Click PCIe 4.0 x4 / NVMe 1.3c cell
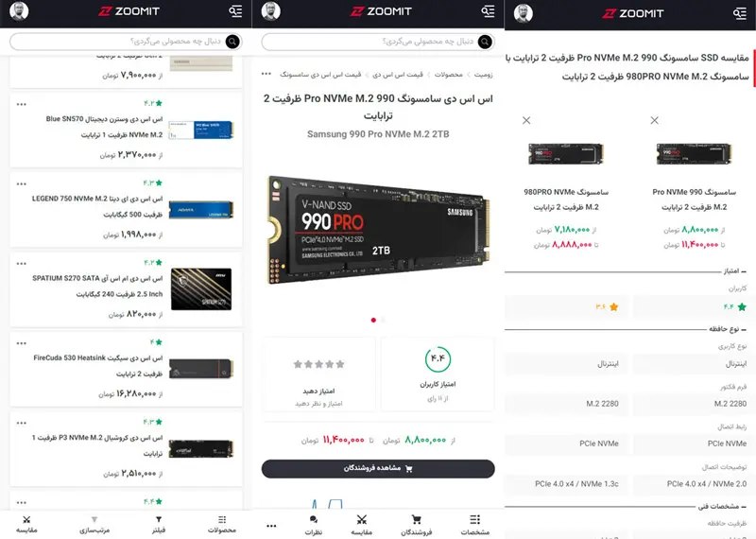 click(566, 484)
